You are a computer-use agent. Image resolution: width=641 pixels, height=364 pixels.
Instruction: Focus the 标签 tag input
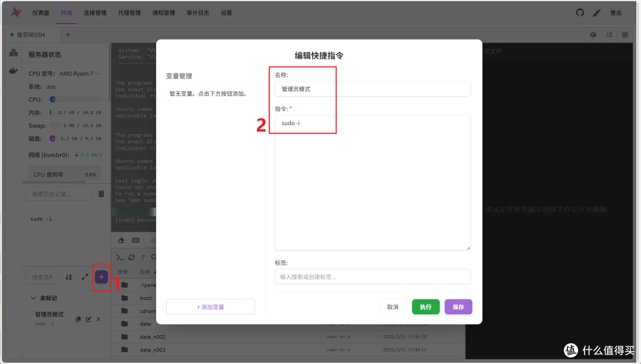pos(372,277)
